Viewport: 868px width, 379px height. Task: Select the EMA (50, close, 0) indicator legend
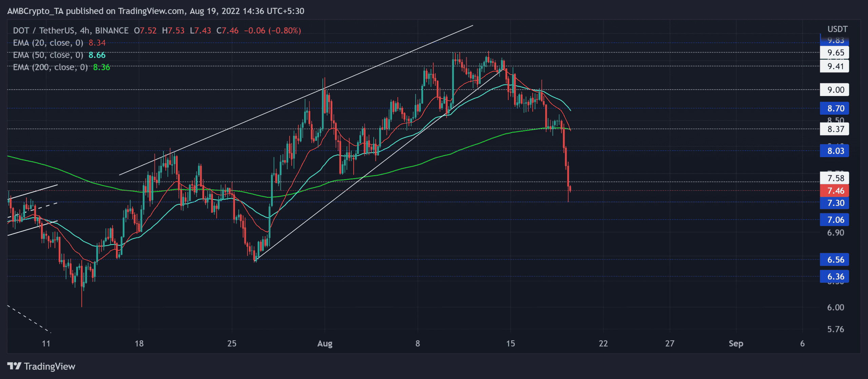click(48, 55)
